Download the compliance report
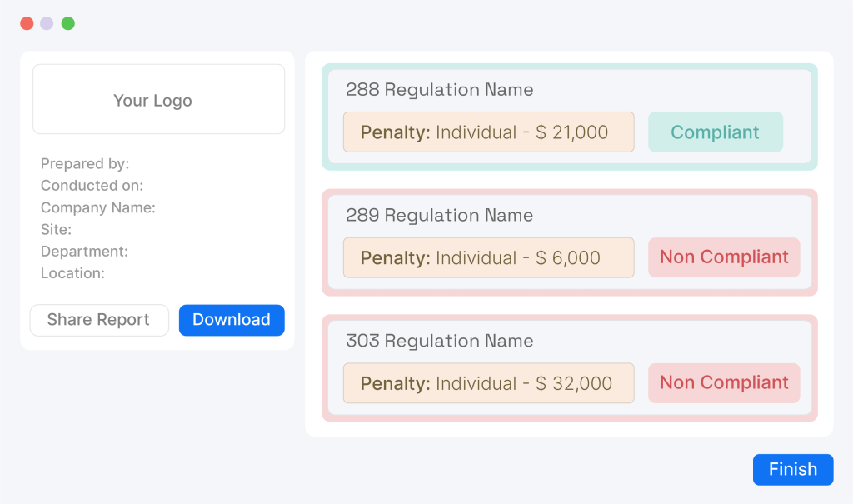This screenshot has height=504, width=853. click(x=232, y=320)
